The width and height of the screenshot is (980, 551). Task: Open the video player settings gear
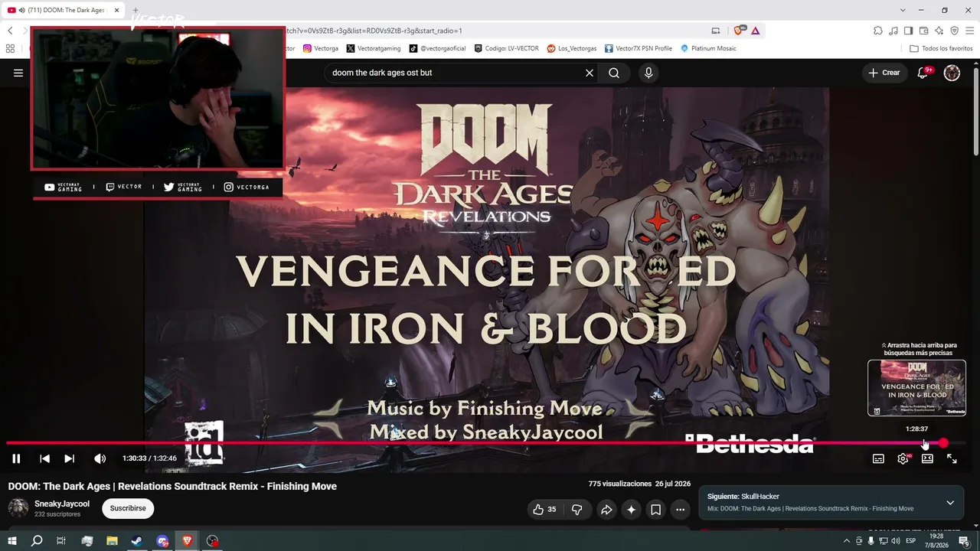(903, 458)
